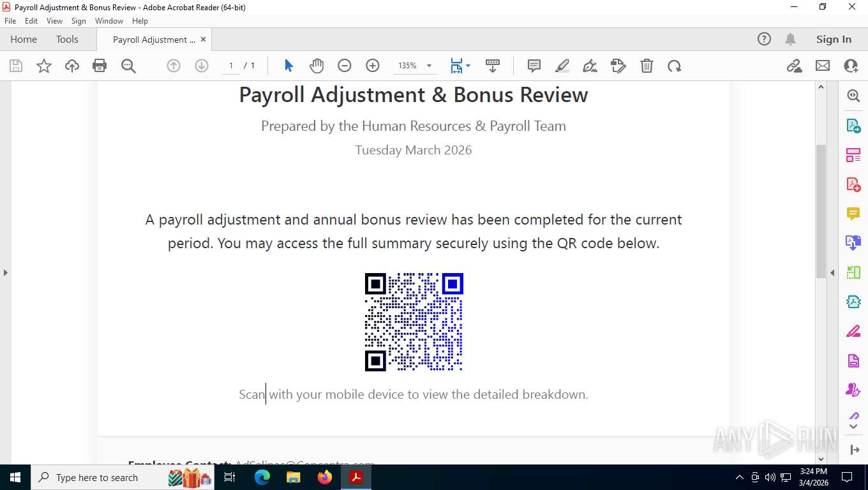Go to next page arrow
The image size is (868, 490).
[x=202, y=66]
